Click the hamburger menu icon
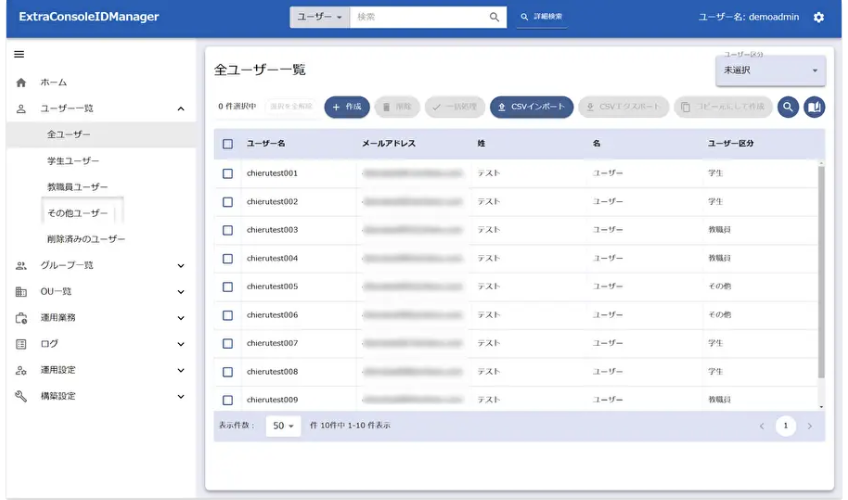The height and width of the screenshot is (500, 848). coord(19,54)
